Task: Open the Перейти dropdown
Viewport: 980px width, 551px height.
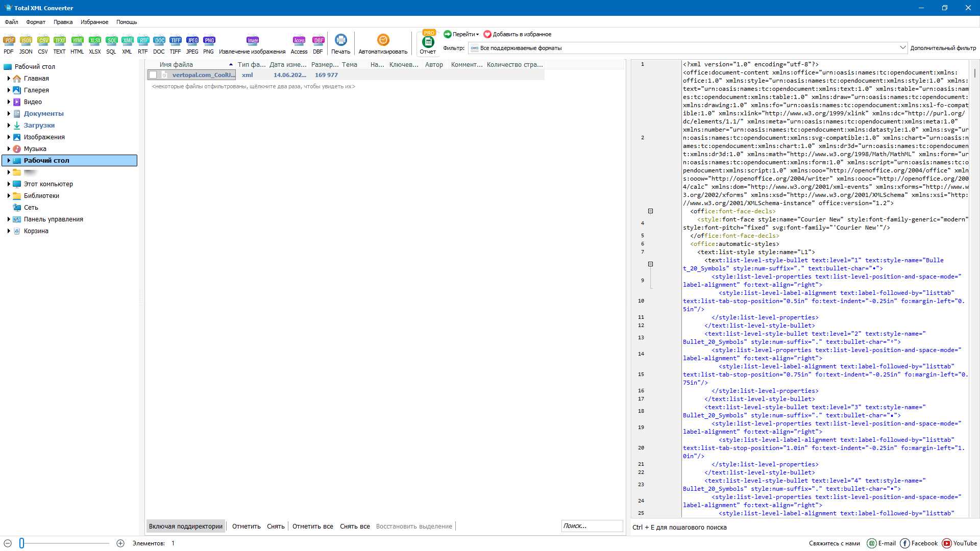Action: pos(464,34)
